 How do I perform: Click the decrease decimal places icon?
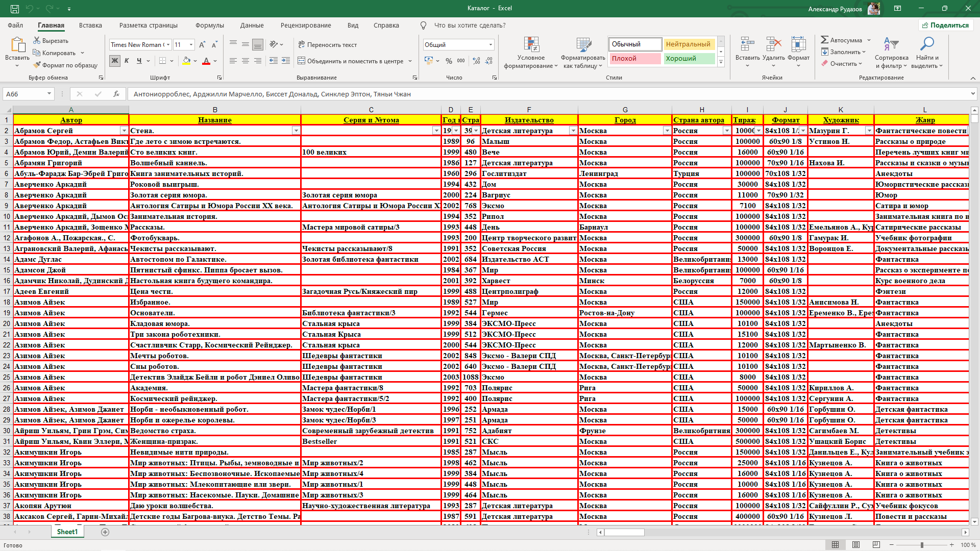point(489,61)
